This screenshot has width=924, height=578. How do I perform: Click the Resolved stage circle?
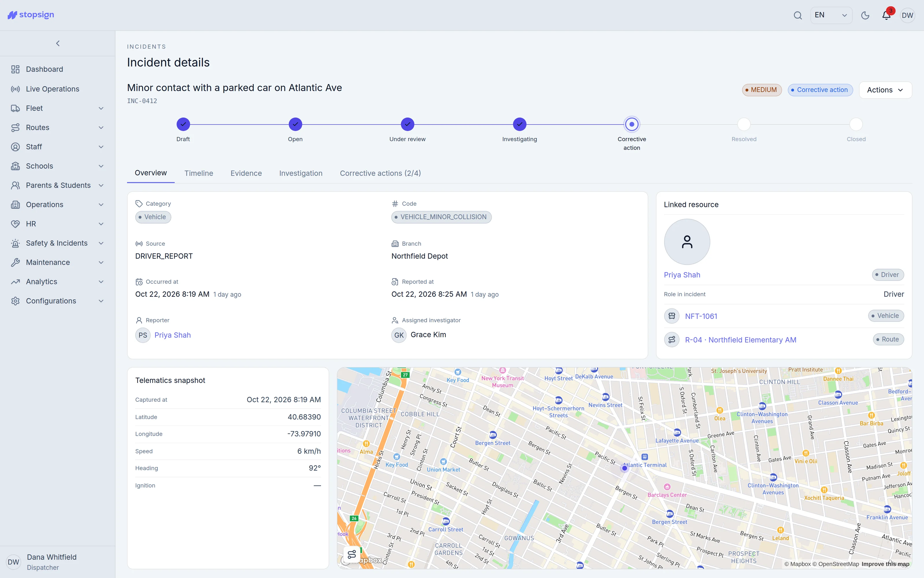[x=744, y=124]
